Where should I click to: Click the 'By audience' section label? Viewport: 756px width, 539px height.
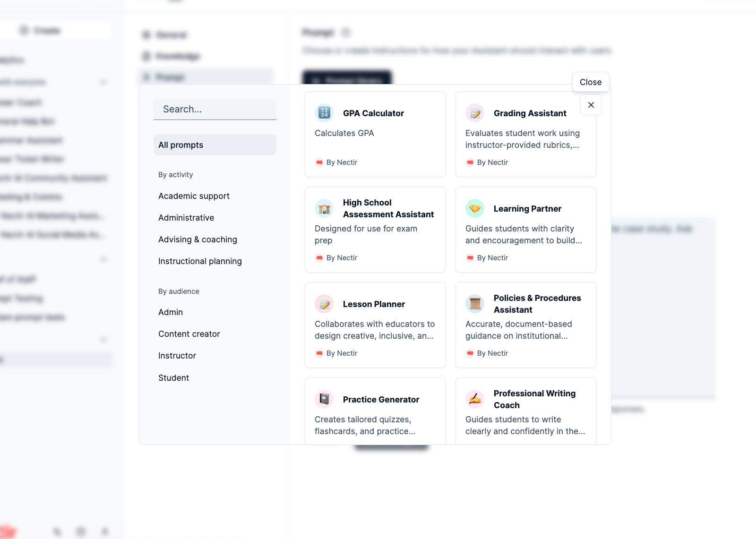(179, 291)
